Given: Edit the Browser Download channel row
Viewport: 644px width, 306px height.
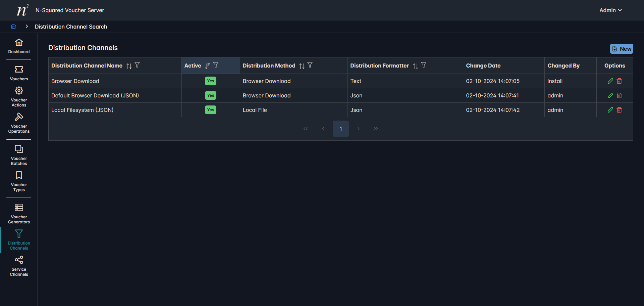Looking at the screenshot, I should (x=610, y=81).
